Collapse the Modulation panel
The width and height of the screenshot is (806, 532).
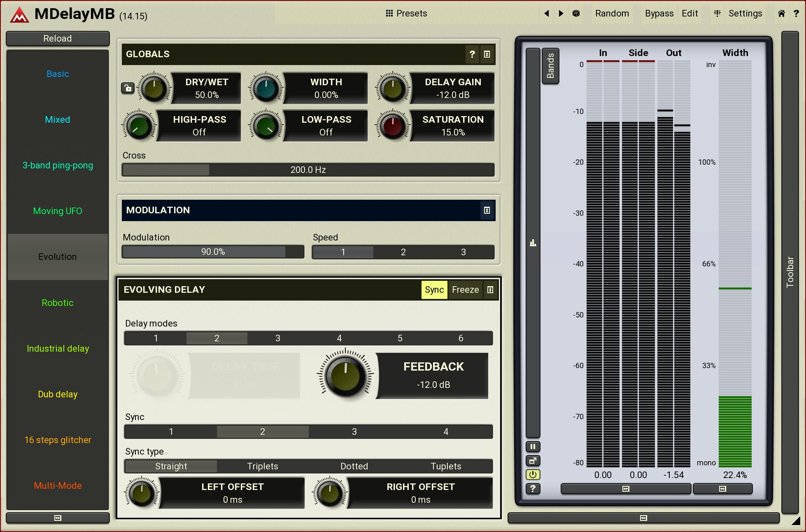point(487,210)
